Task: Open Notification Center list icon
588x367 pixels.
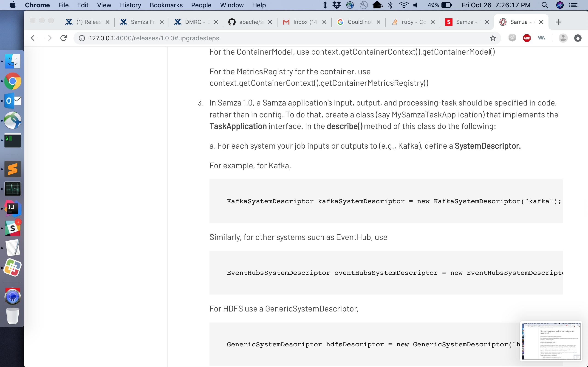Action: [x=574, y=5]
